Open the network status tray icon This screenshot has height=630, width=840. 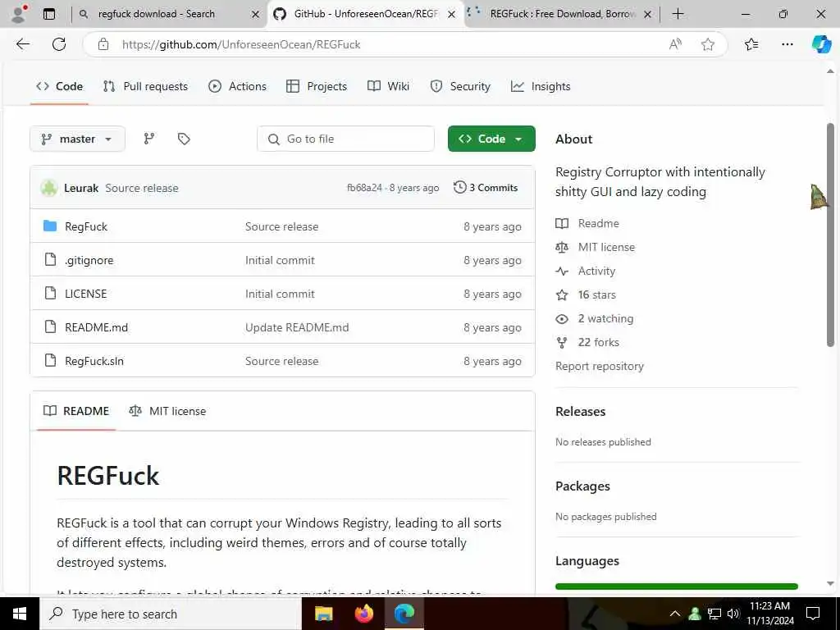tap(714, 614)
